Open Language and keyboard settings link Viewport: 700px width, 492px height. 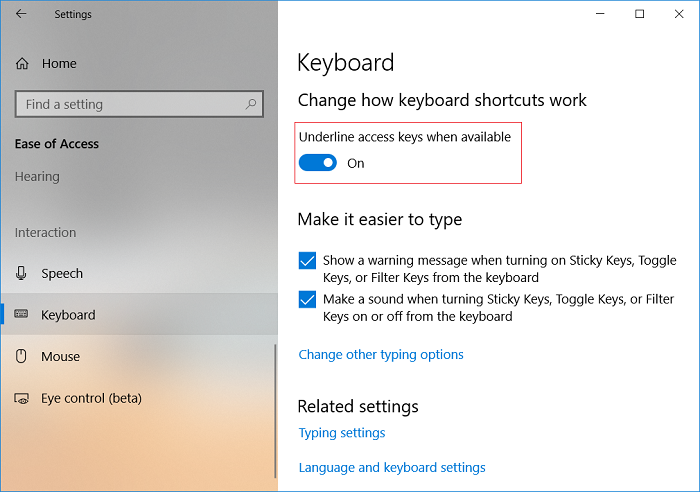click(x=392, y=467)
